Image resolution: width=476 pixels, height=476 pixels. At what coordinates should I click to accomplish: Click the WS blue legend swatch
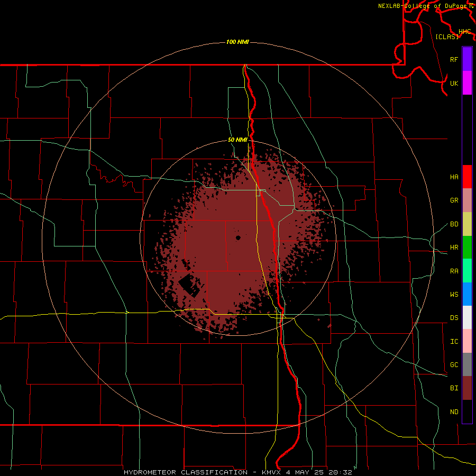(467, 294)
